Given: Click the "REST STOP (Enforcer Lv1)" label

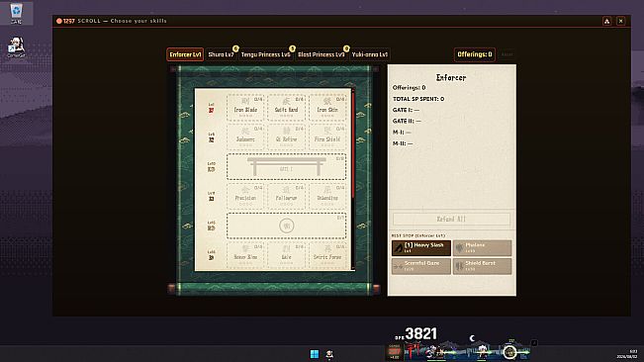Looking at the screenshot, I should (x=418, y=236).
